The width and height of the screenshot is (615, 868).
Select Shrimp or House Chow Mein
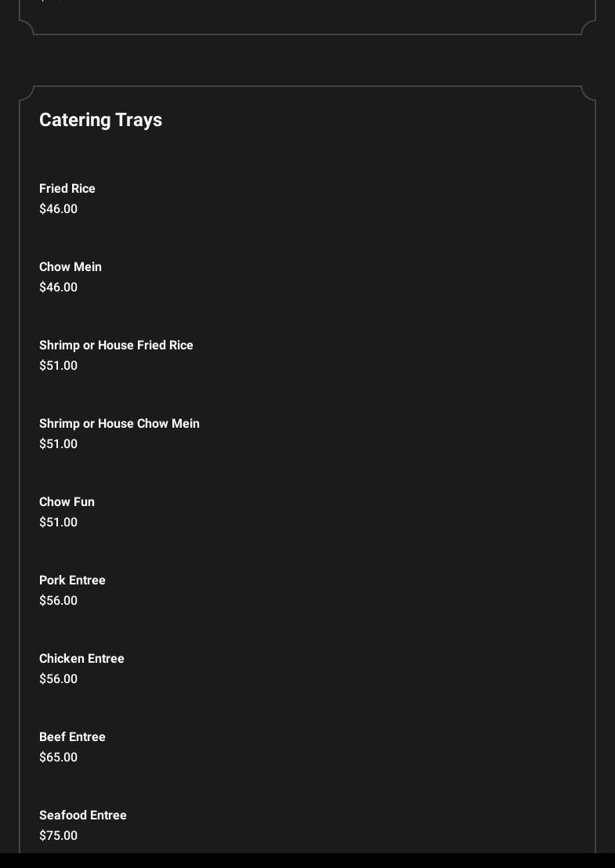point(119,424)
